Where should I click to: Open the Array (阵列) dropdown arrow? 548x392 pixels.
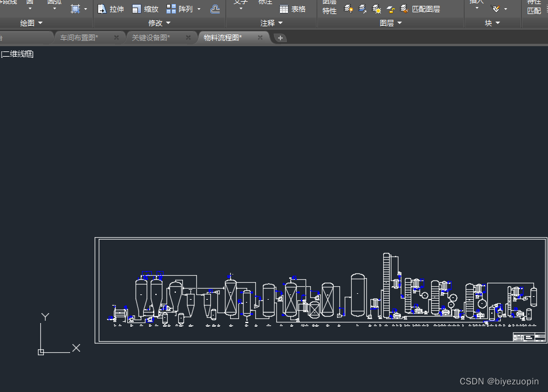point(199,9)
